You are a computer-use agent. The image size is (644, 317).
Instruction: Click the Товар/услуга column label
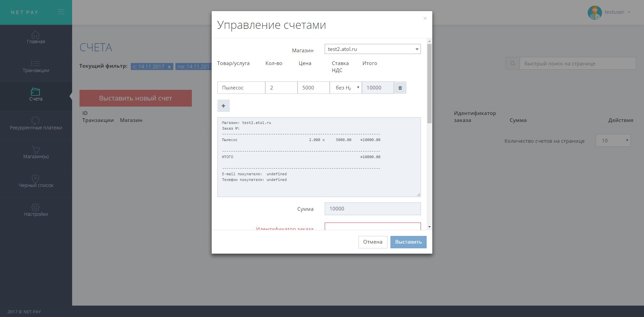coord(233,63)
